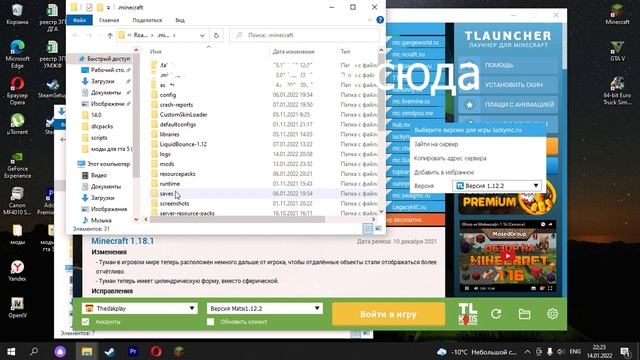
Task: Select the config folder in Explorer
Action: 168,95
